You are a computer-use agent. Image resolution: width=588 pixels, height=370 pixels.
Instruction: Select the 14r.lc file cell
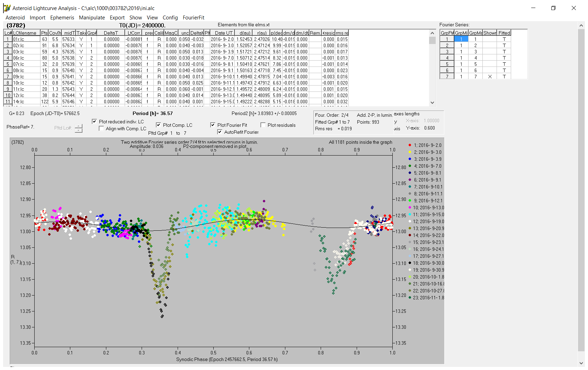(x=26, y=102)
